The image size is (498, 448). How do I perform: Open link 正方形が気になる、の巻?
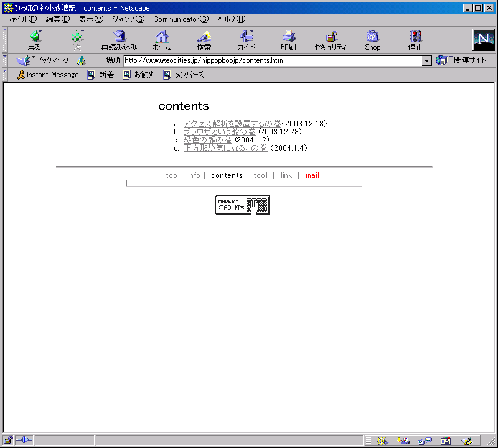pyautogui.click(x=225, y=148)
